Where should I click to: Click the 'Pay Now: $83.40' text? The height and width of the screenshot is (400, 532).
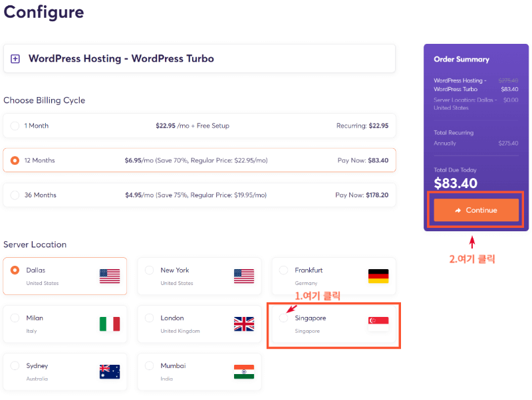tap(362, 160)
